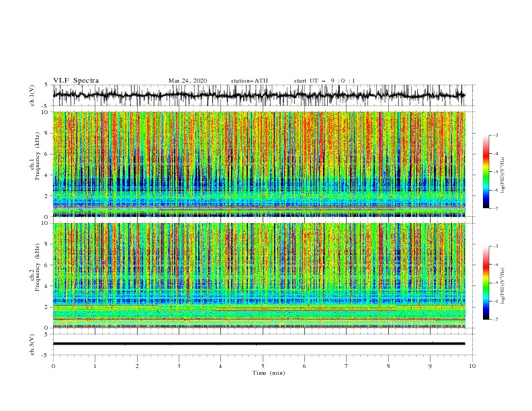Click inside the ch.1 spectrogram panel
532x411 pixels.
[259, 164]
